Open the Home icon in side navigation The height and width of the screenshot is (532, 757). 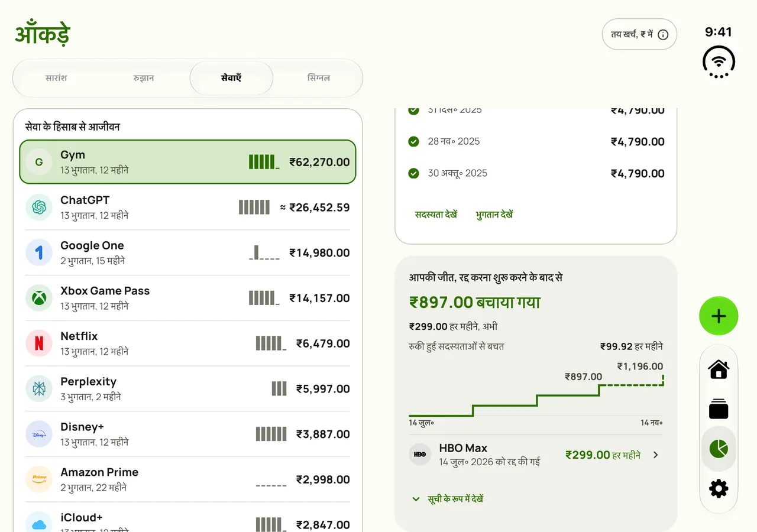719,369
